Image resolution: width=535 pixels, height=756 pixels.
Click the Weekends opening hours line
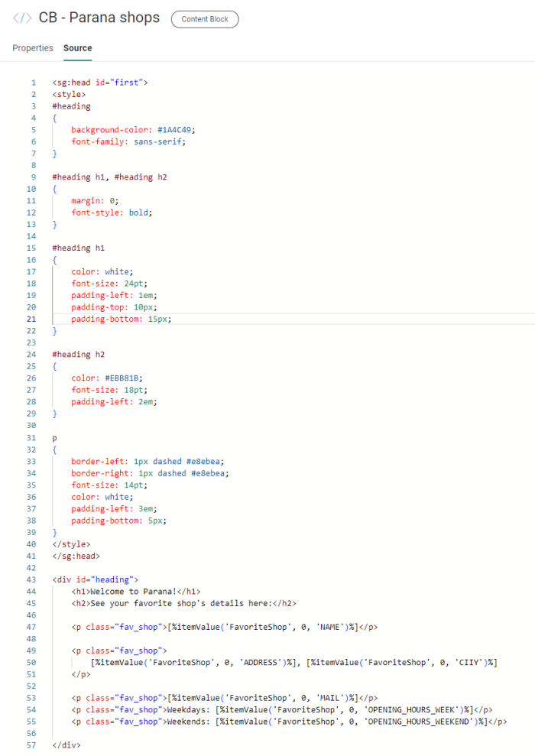point(289,722)
